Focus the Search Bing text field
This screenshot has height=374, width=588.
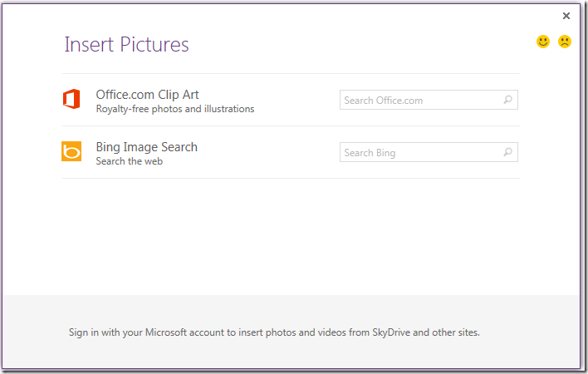click(419, 153)
